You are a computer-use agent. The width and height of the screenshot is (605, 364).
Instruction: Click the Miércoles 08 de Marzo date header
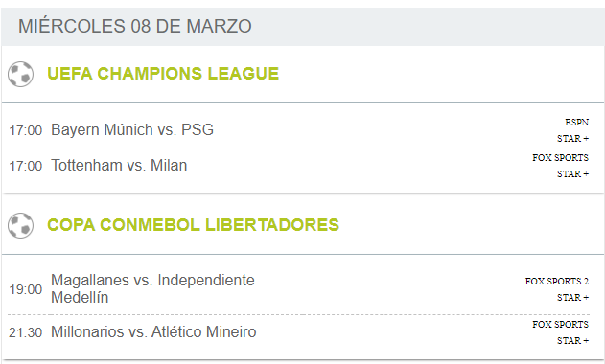pos(135,26)
